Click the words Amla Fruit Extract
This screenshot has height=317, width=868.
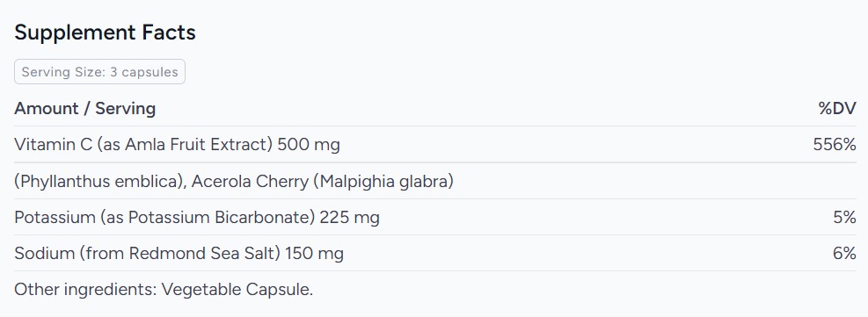coord(198,145)
